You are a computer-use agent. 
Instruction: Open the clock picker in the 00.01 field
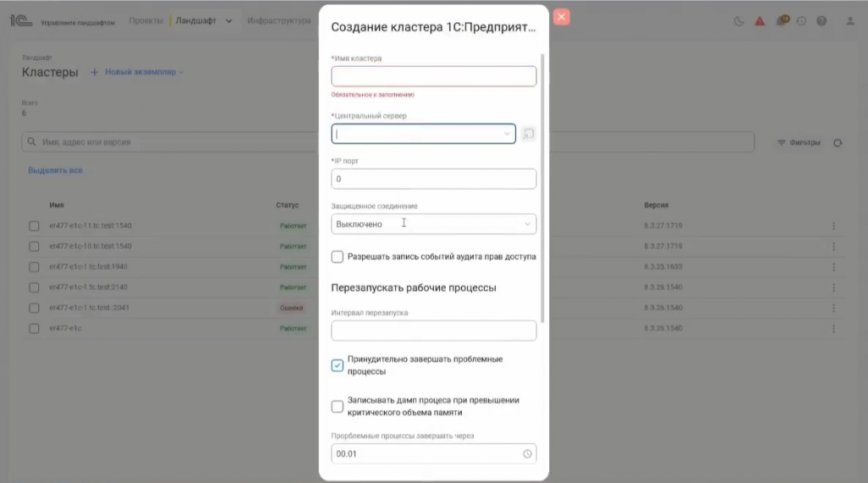[527, 453]
